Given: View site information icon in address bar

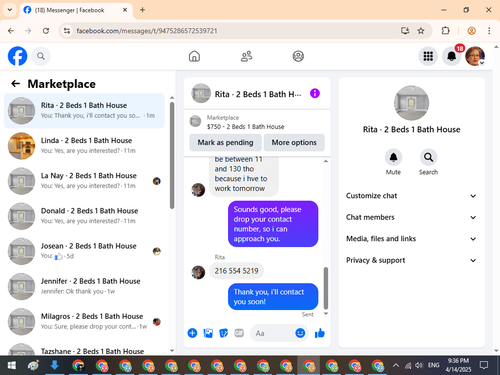Looking at the screenshot, I should click(67, 31).
